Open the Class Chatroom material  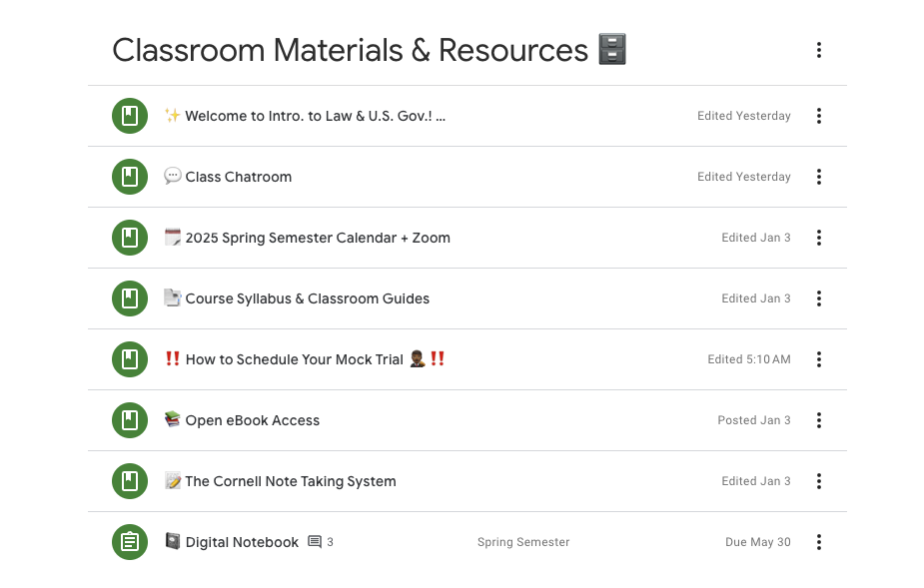(467, 177)
